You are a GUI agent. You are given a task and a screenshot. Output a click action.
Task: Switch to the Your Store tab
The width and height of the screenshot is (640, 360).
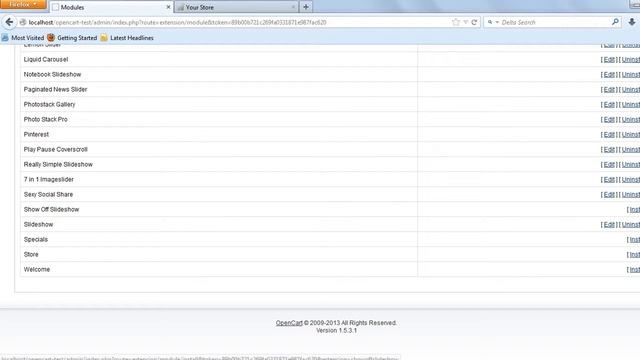tap(237, 7)
